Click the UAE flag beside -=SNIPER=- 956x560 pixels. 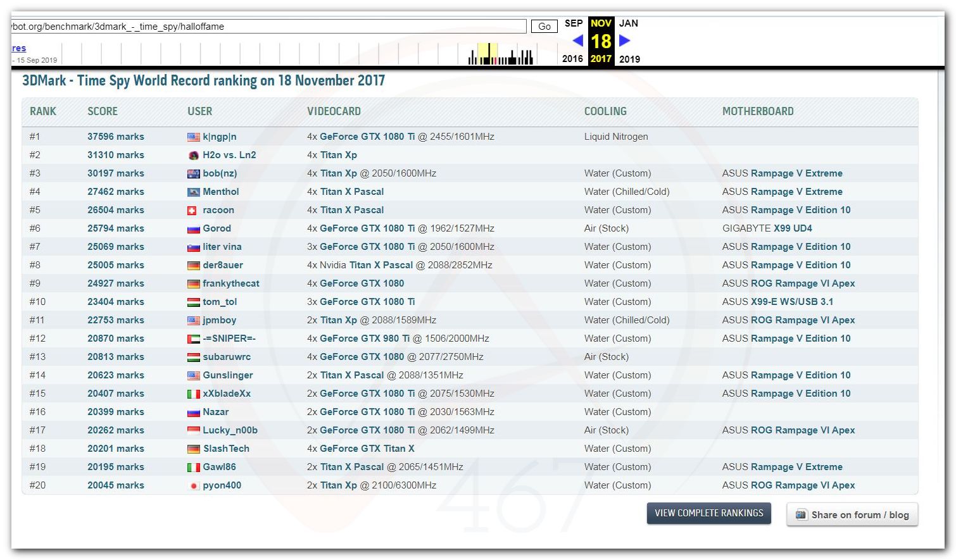[x=194, y=339]
